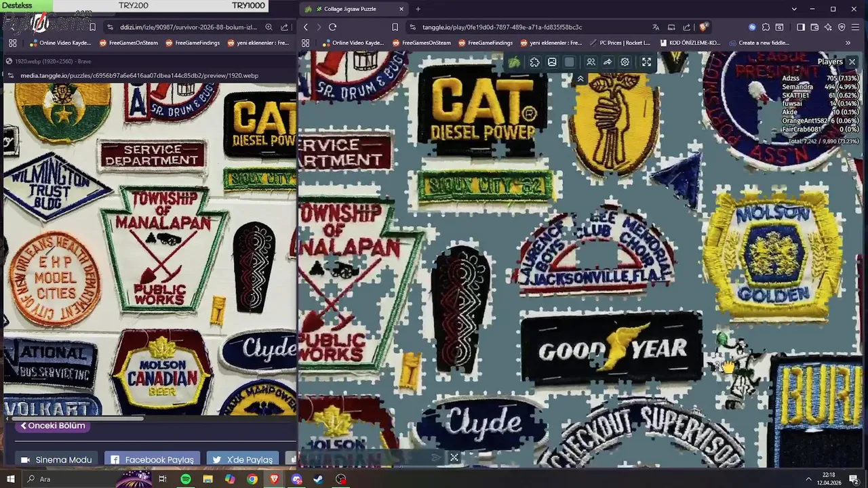868x488 pixels.
Task: Open the Brave Wallet icon
Action: pyautogui.click(x=814, y=27)
